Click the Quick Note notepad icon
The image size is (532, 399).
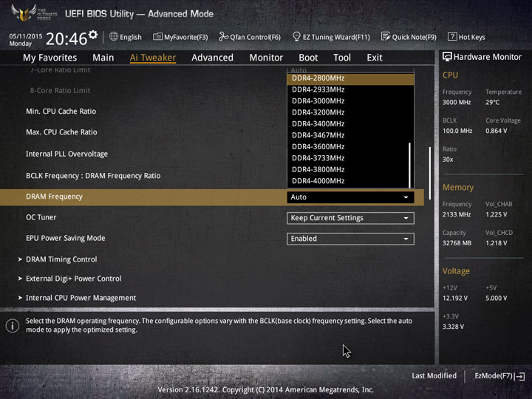(386, 37)
